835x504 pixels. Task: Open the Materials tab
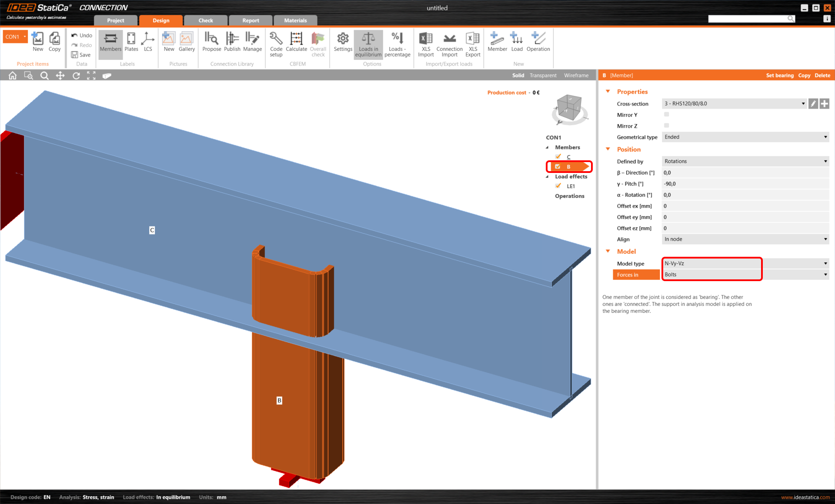295,20
